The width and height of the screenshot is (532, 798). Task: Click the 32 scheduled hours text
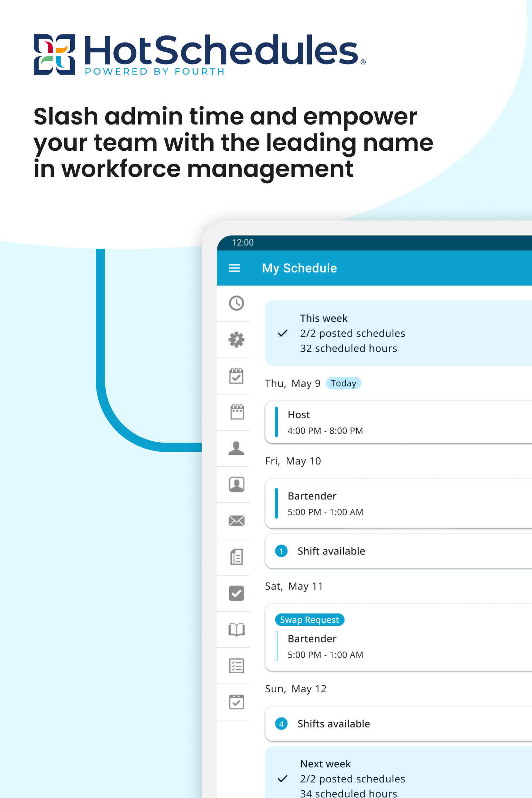tap(348, 348)
